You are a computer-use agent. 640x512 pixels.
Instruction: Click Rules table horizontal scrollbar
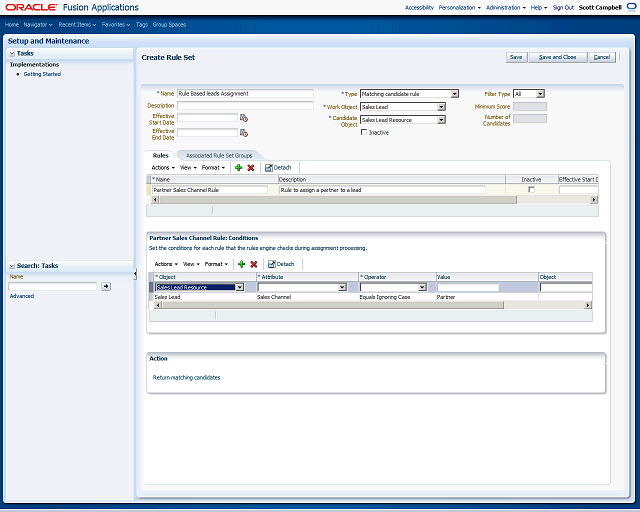(338, 200)
